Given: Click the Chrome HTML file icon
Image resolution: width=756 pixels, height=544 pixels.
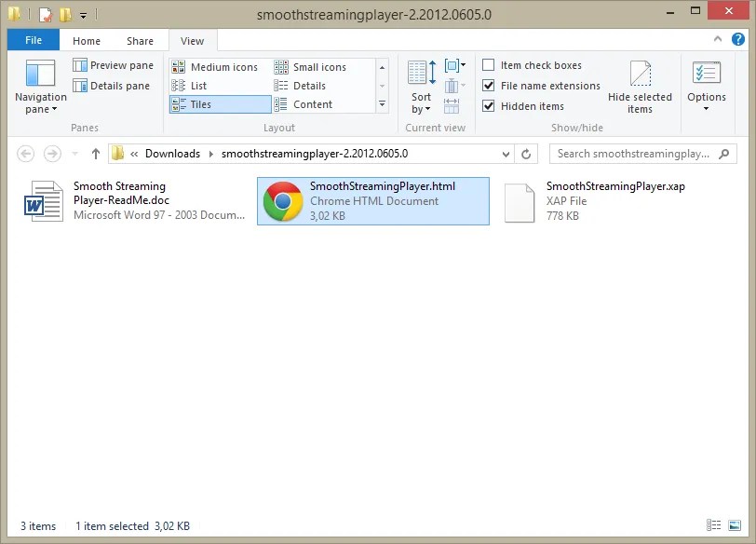Looking at the screenshot, I should tap(282, 201).
